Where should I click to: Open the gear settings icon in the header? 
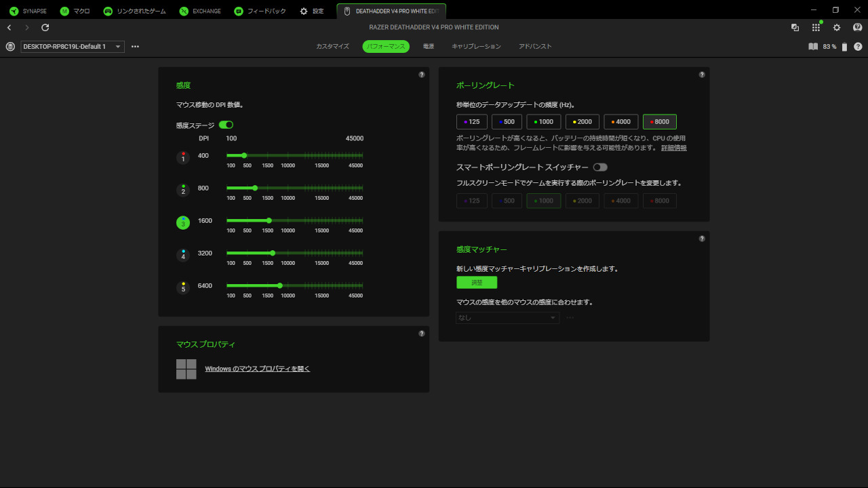pyautogui.click(x=837, y=28)
